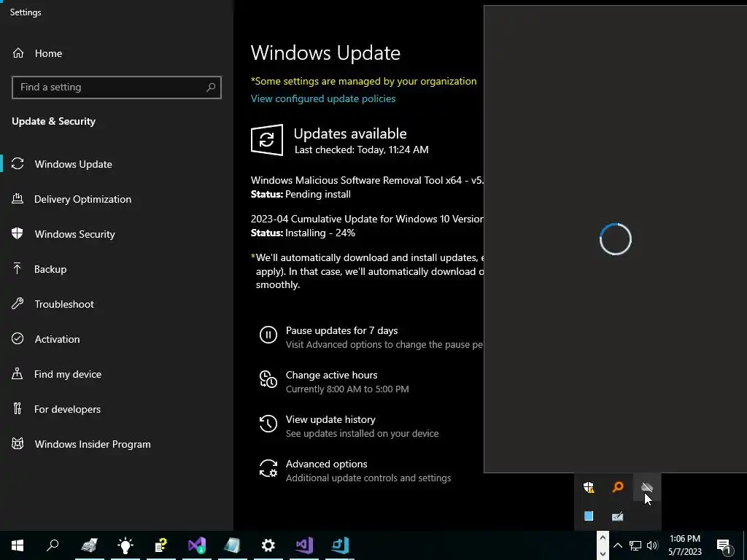This screenshot has width=747, height=560.
Task: Click the Delivery Optimization icon
Action: click(x=18, y=198)
